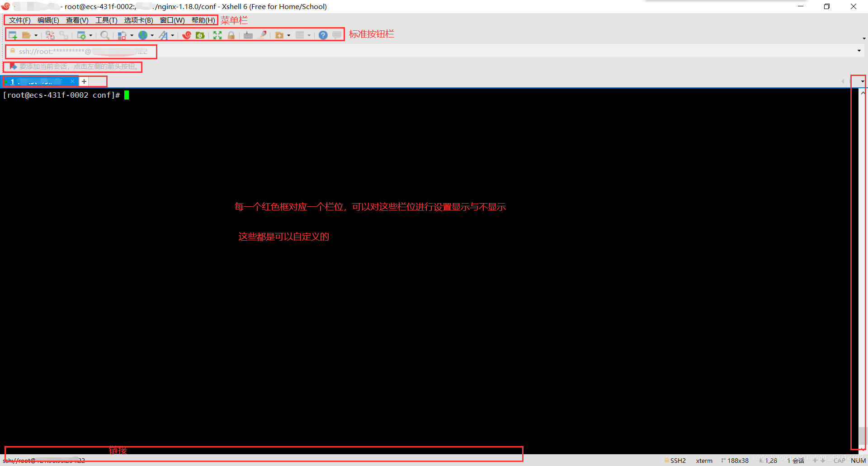Viewport: 868px width, 466px height.
Task: Click the keyboard mapping icon
Action: [x=248, y=35]
